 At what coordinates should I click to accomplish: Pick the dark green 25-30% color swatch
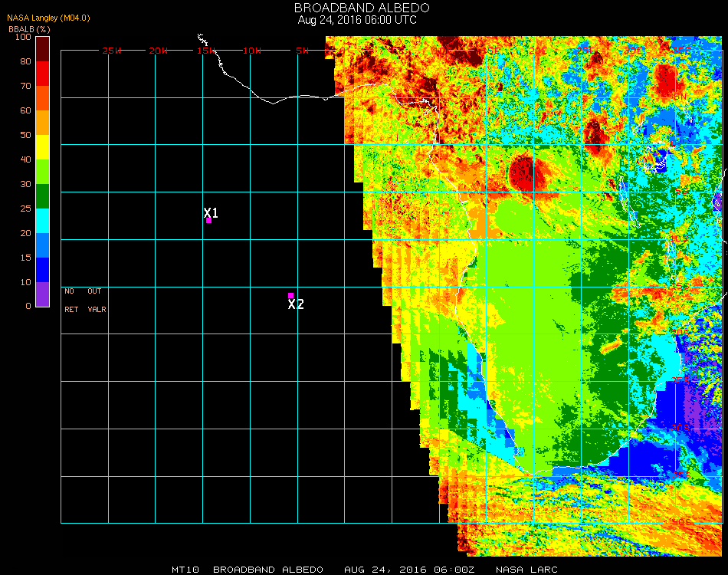(42, 196)
